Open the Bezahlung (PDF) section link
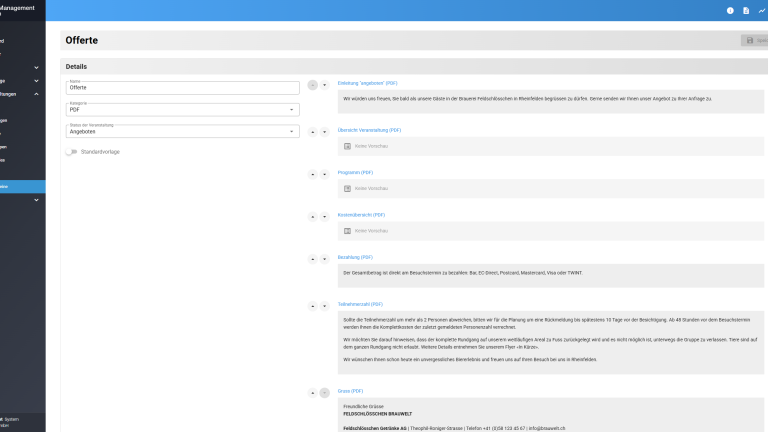Image resolution: width=768 pixels, height=432 pixels. [355, 257]
